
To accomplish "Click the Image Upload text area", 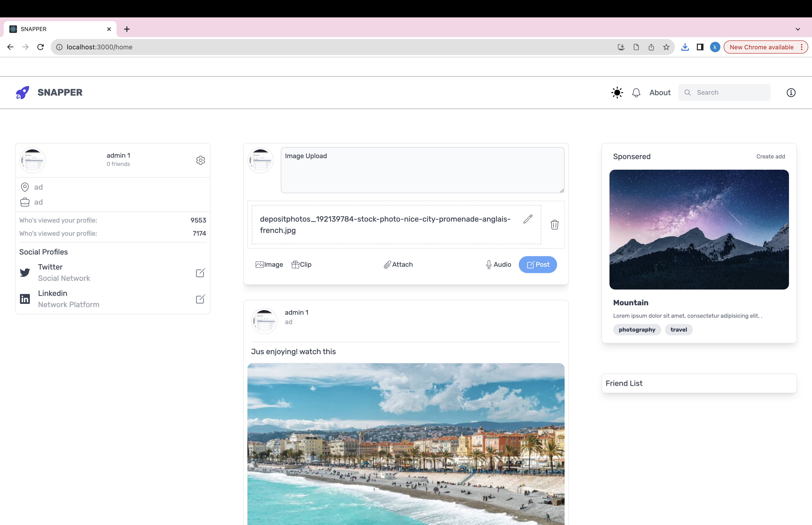I will point(422,170).
